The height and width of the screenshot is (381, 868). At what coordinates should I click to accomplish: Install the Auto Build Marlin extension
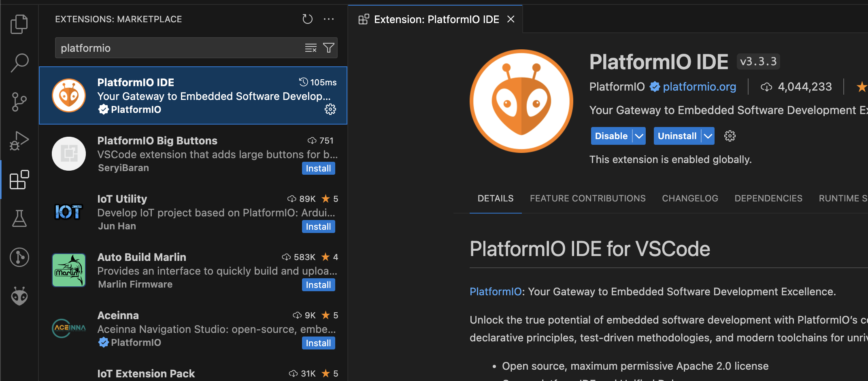coord(318,285)
